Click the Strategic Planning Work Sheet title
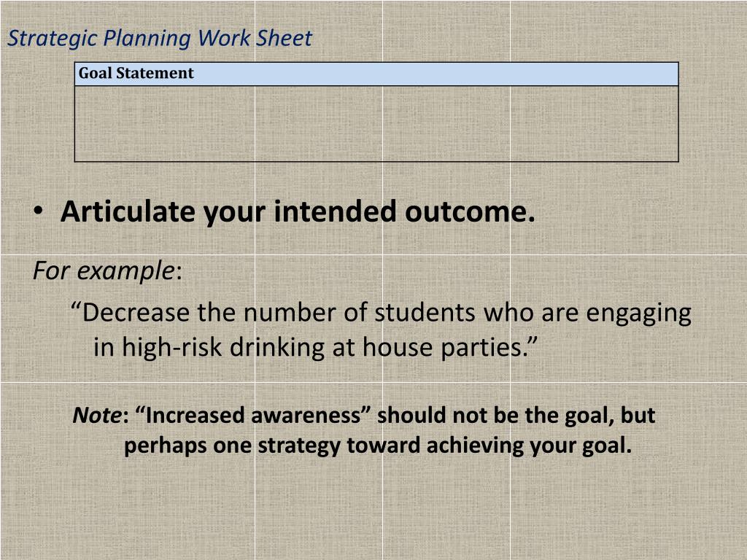The width and height of the screenshot is (747, 560). point(159,38)
